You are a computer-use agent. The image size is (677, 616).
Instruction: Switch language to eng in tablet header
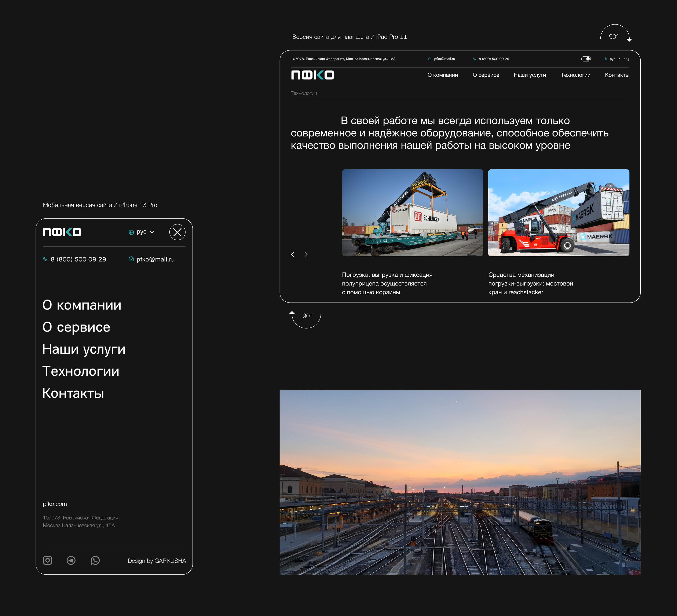point(626,59)
